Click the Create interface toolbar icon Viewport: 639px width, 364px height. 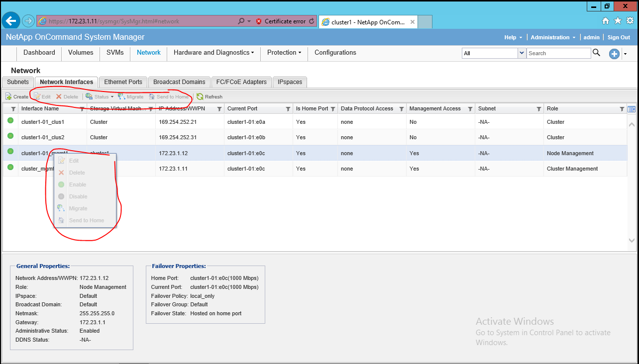(x=8, y=96)
